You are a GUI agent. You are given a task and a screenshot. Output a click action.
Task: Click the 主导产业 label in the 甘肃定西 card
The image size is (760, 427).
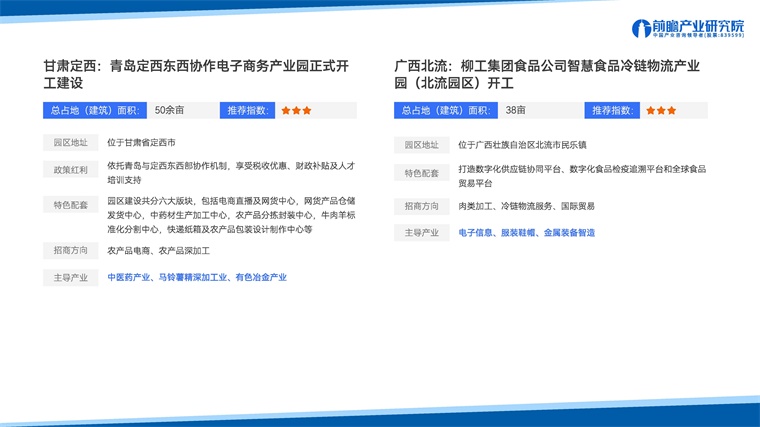tap(71, 278)
